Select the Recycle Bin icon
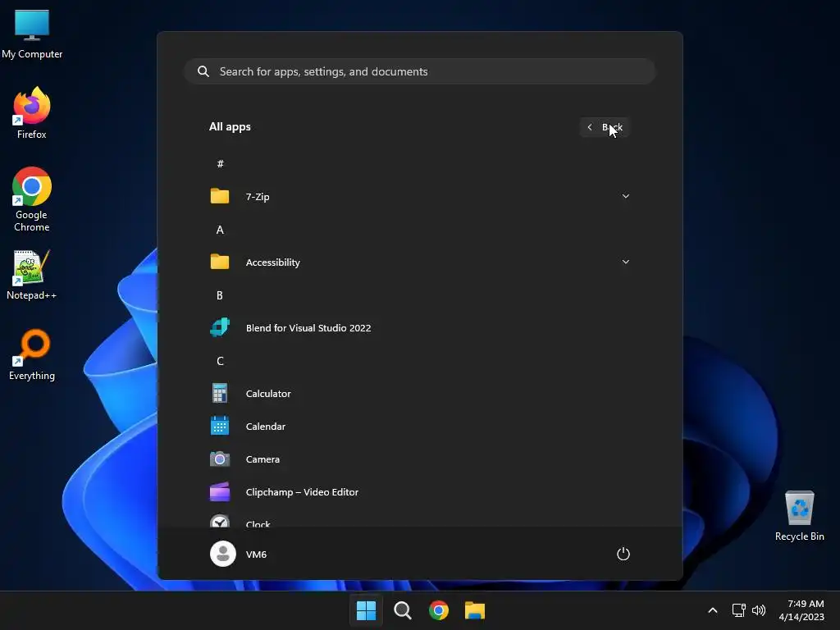 799,516
